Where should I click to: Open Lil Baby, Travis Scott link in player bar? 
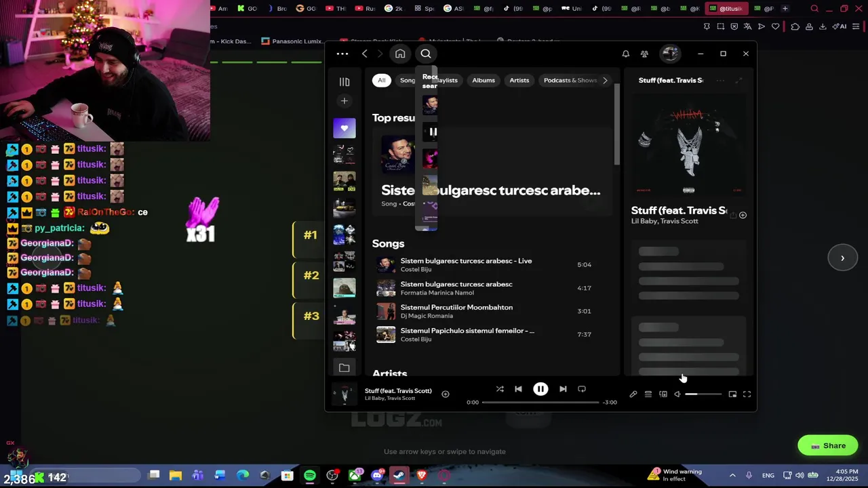[x=390, y=399]
